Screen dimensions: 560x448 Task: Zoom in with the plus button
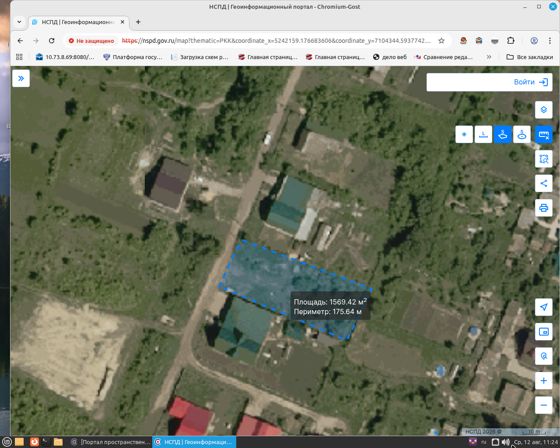[544, 381]
